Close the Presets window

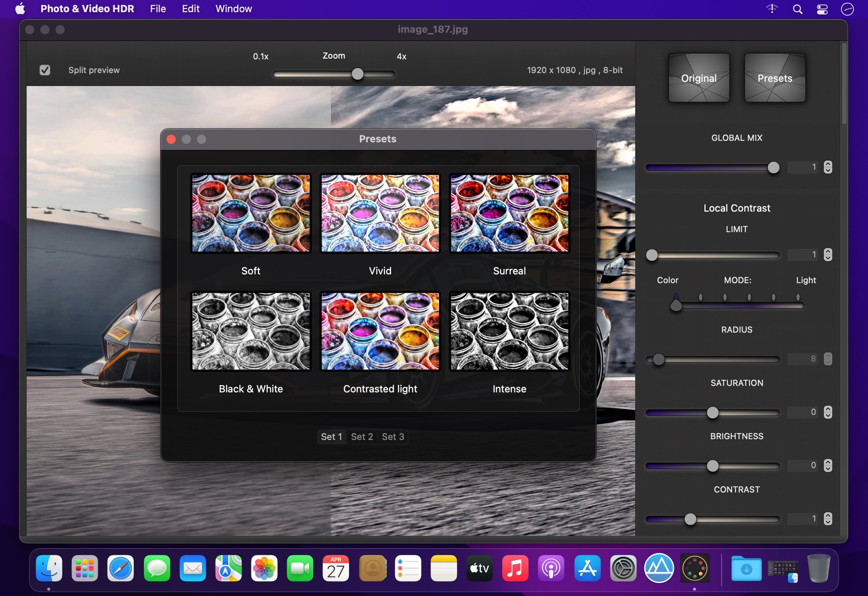tap(171, 139)
